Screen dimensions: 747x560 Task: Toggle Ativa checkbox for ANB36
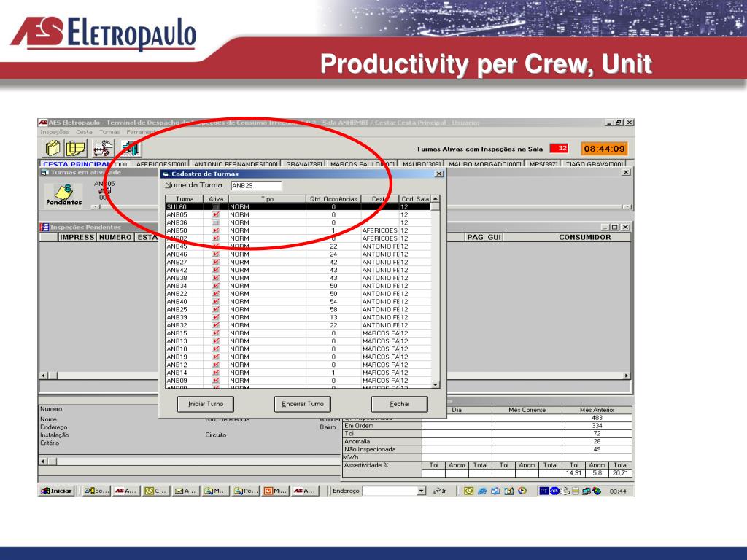[x=216, y=222]
